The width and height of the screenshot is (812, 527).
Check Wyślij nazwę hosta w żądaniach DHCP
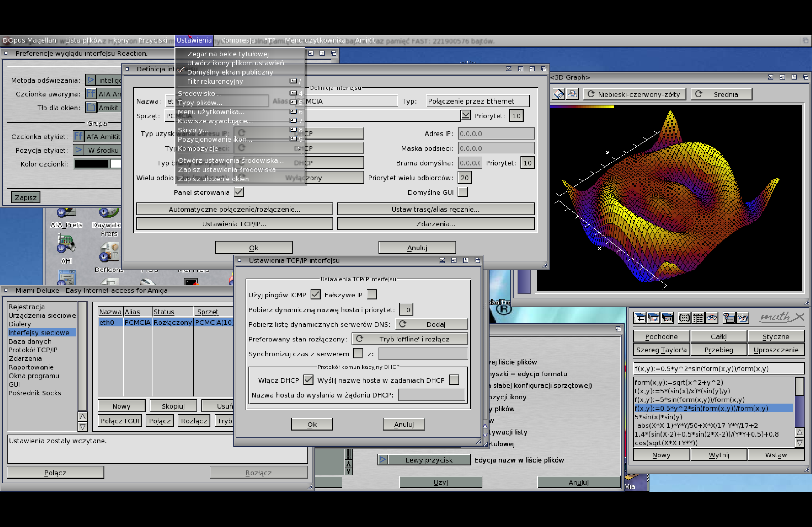(x=454, y=380)
